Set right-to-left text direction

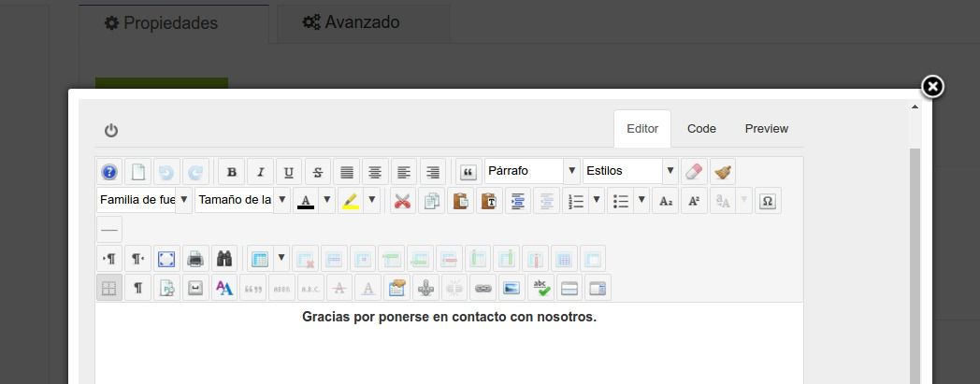[x=138, y=258]
